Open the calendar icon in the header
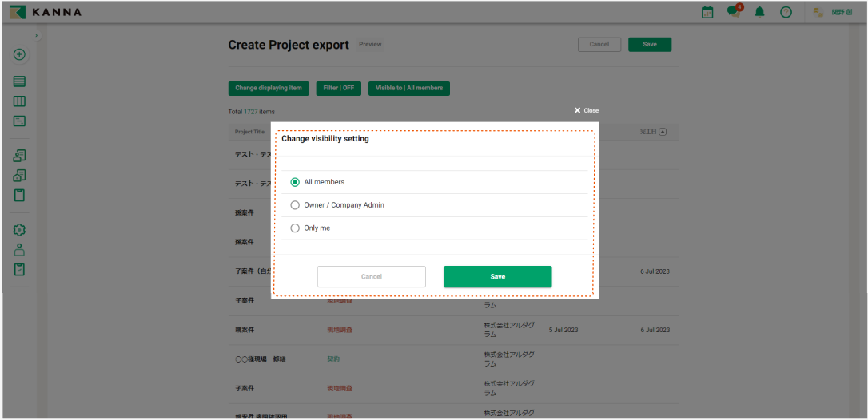868x420 pixels. pos(707,12)
